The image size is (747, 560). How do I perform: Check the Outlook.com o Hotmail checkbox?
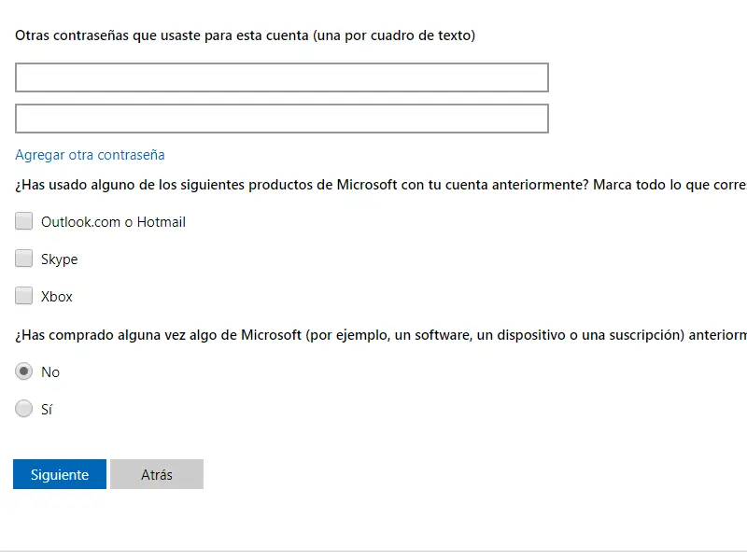tap(24, 222)
